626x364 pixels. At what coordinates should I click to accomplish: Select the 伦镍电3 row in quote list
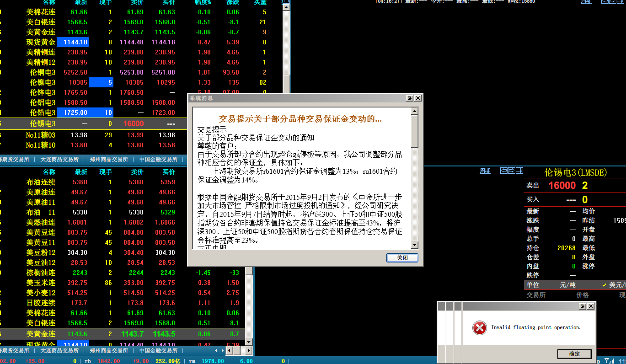[x=43, y=83]
